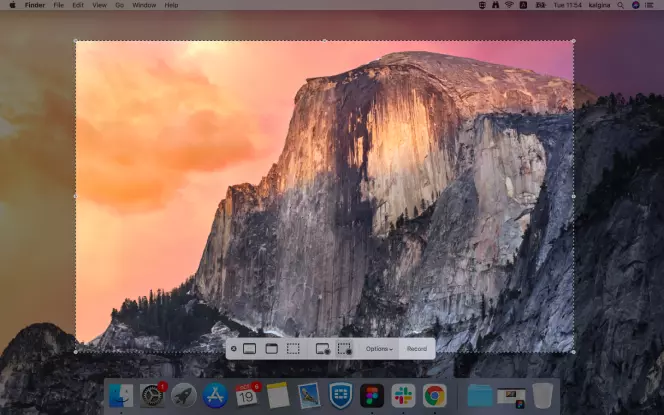664x415 pixels.
Task: Open the File menu
Action: pos(58,5)
